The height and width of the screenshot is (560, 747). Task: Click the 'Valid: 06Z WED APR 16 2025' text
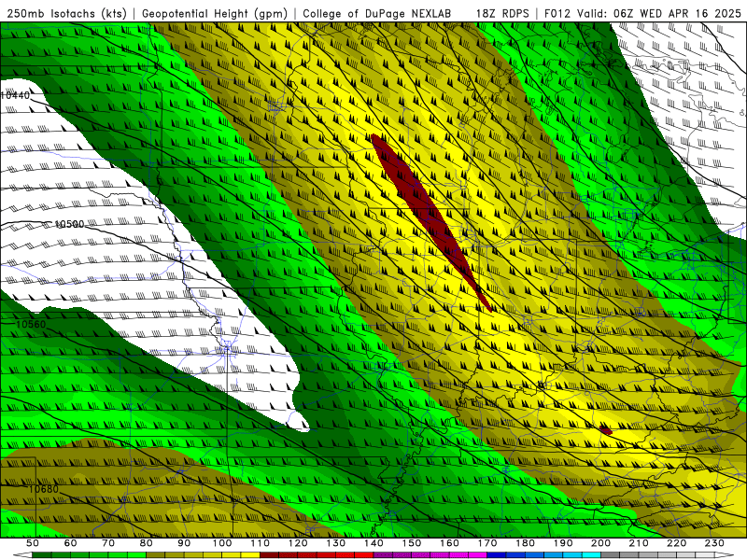point(659,14)
